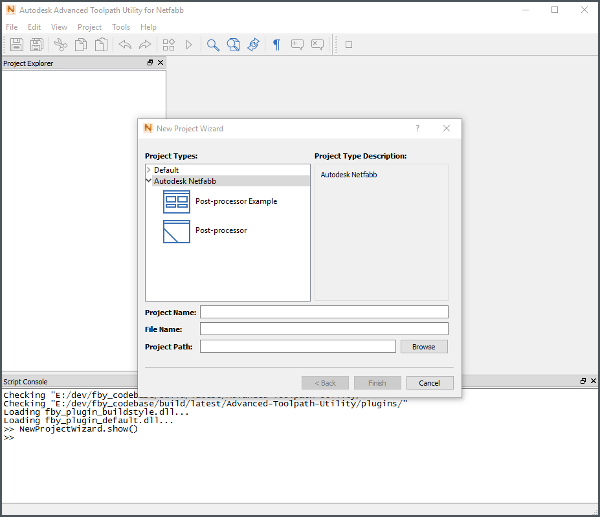This screenshot has width=600, height=517.
Task: Click the Undo arrow icon
Action: 125,44
